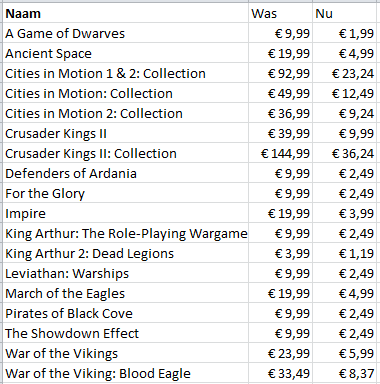Select the Nu column header cell
The height and width of the screenshot is (384, 380).
coord(344,13)
